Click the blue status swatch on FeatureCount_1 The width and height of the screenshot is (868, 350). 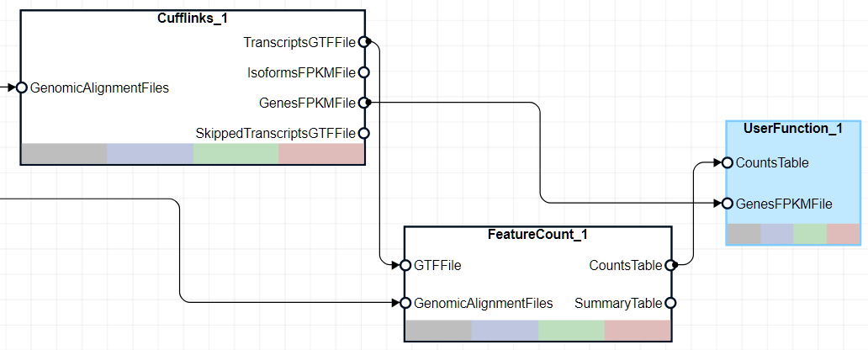point(505,330)
